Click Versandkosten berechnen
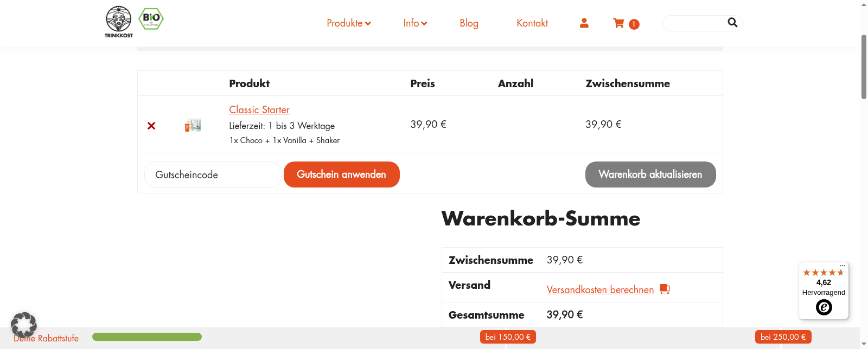Screen dimensions: 868x349 coord(600,289)
